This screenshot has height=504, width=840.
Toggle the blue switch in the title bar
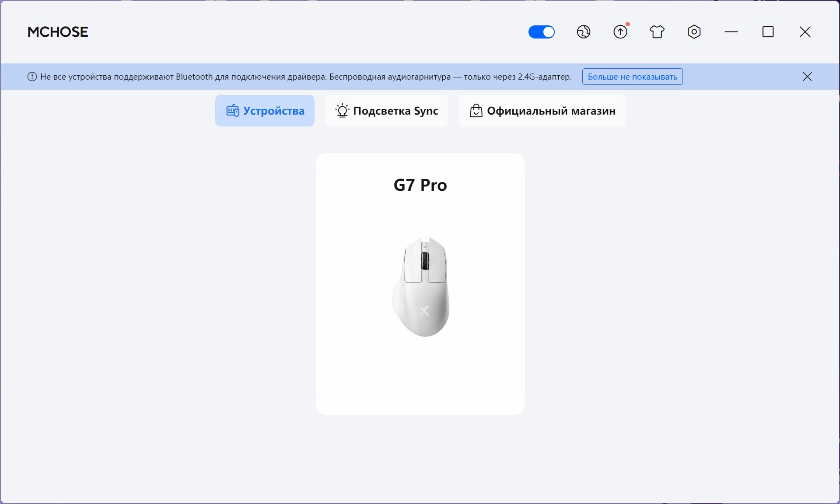[x=542, y=32]
